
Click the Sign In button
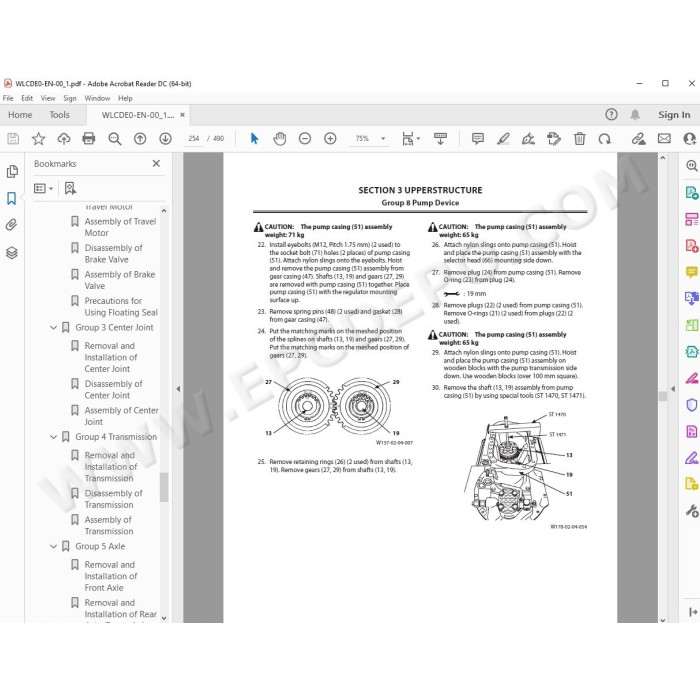tap(674, 115)
